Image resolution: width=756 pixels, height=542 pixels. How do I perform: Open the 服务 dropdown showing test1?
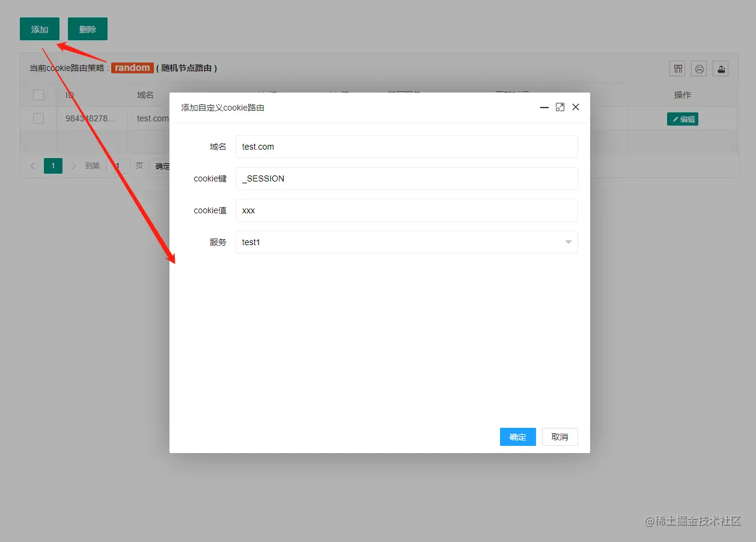pos(406,242)
